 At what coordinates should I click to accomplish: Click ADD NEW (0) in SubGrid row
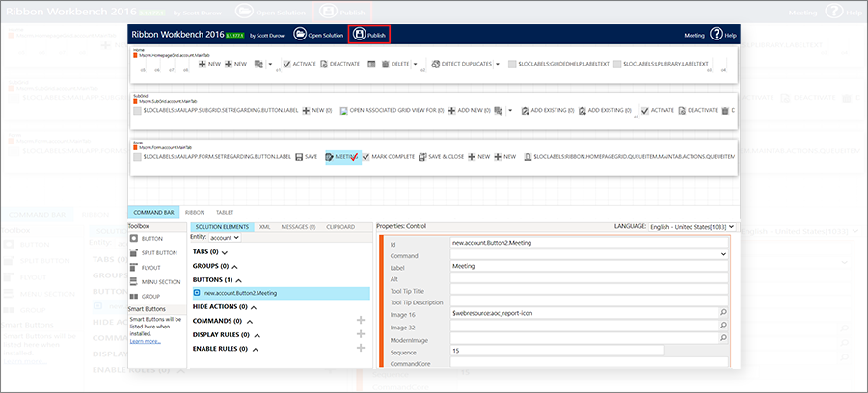[x=469, y=111]
